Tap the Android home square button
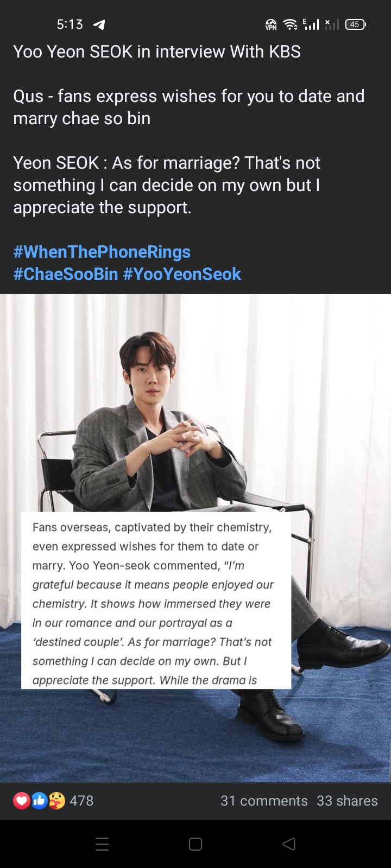This screenshot has height=868, width=391. (195, 844)
